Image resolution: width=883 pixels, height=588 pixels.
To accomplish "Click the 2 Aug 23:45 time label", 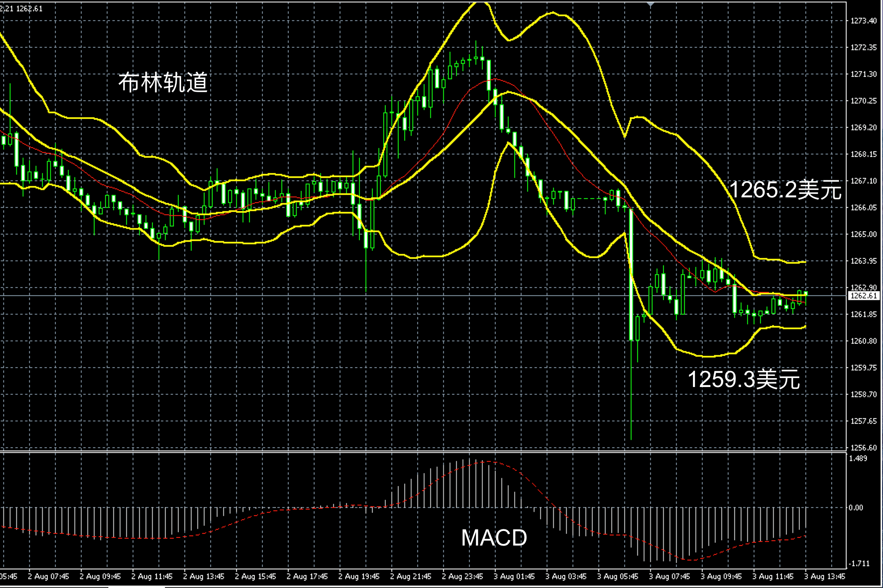I will (462, 576).
